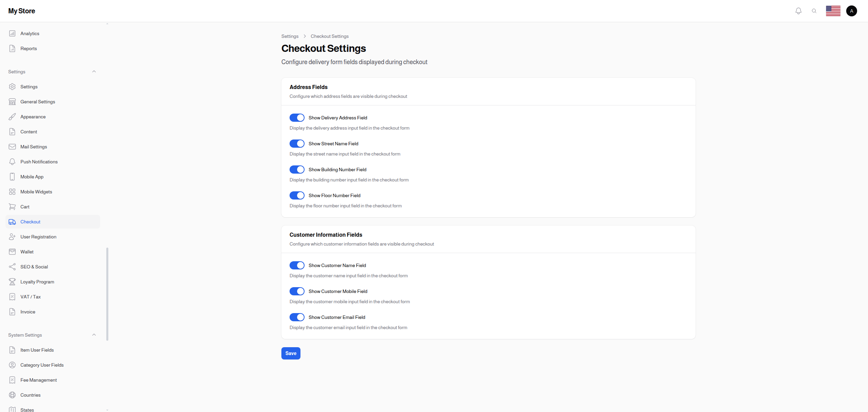Toggle off Show Building Number Field
This screenshot has height=412, width=868.
click(297, 170)
